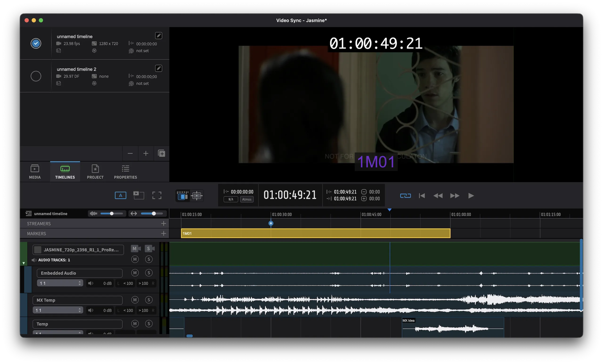The height and width of the screenshot is (364, 603).
Task: Click the horizontal zoom arrows icon
Action: pos(134,214)
